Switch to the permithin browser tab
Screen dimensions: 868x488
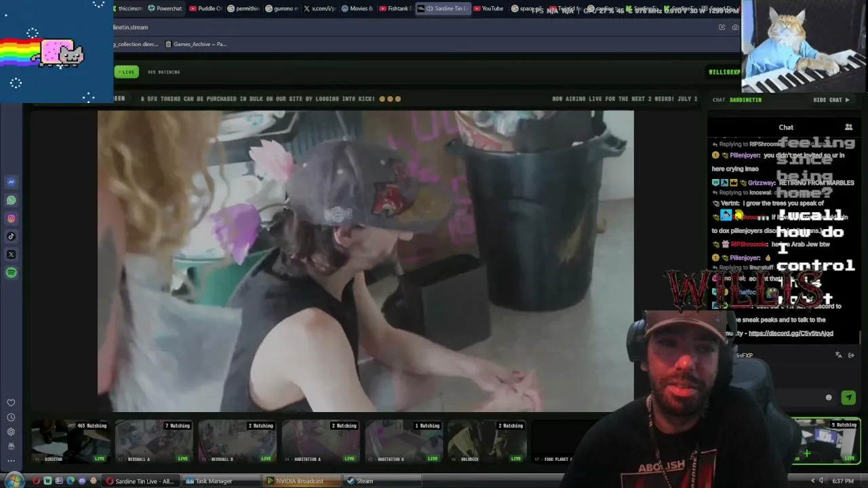point(243,9)
